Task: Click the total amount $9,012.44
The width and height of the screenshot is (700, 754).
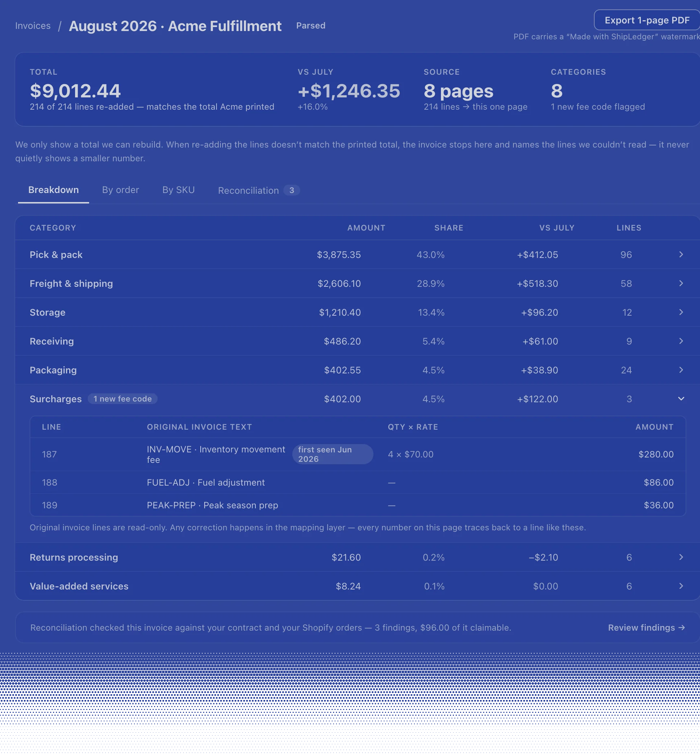Action: pyautogui.click(x=75, y=91)
